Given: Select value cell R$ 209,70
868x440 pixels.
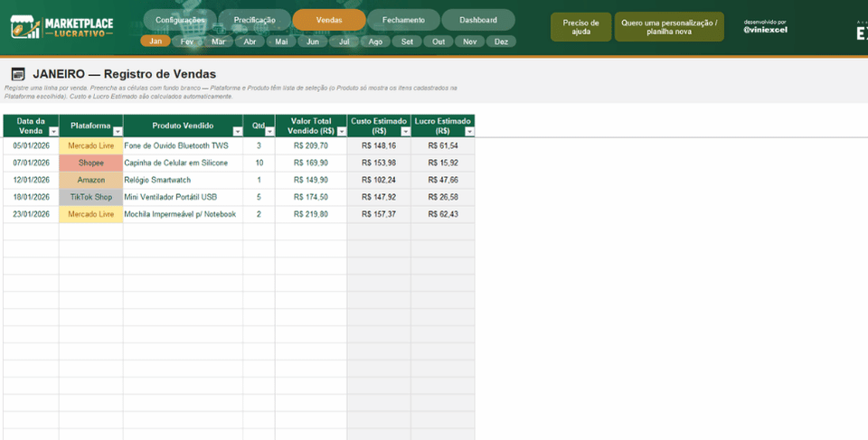Looking at the screenshot, I should [311, 146].
